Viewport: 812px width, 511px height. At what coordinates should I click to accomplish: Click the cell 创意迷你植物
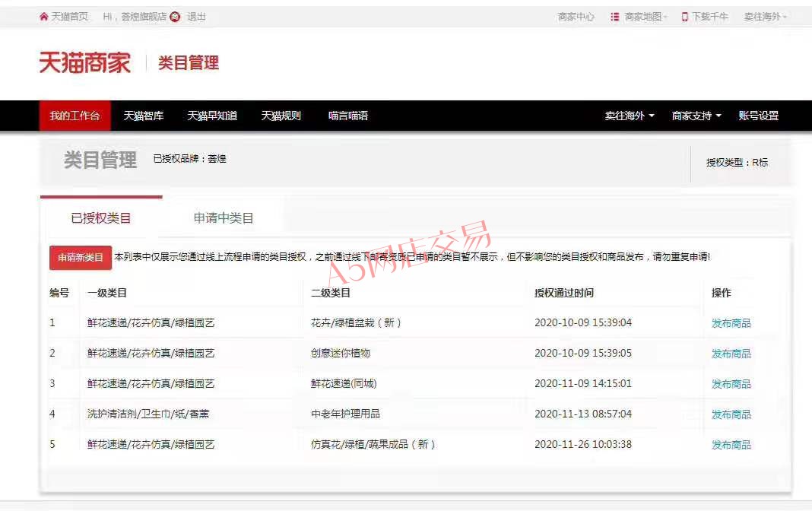pyautogui.click(x=340, y=353)
